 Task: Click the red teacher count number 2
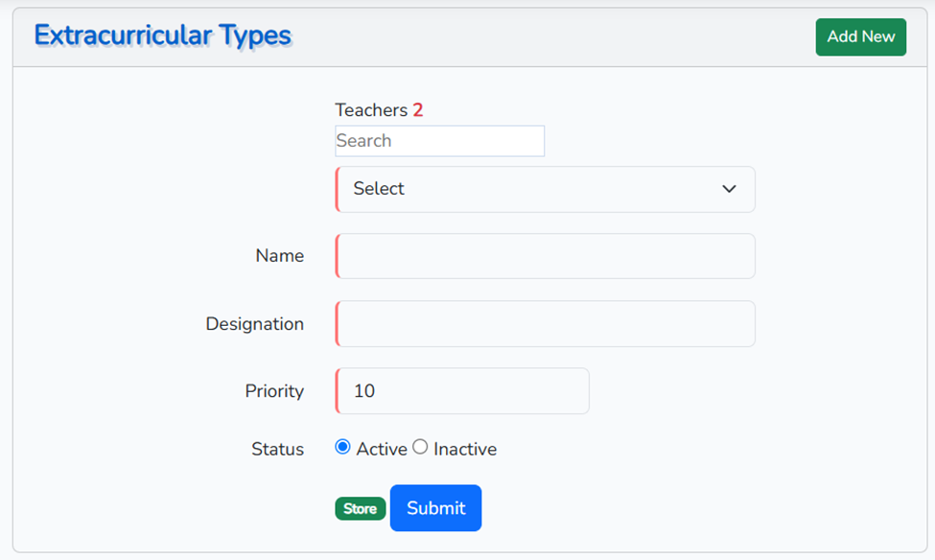point(418,110)
